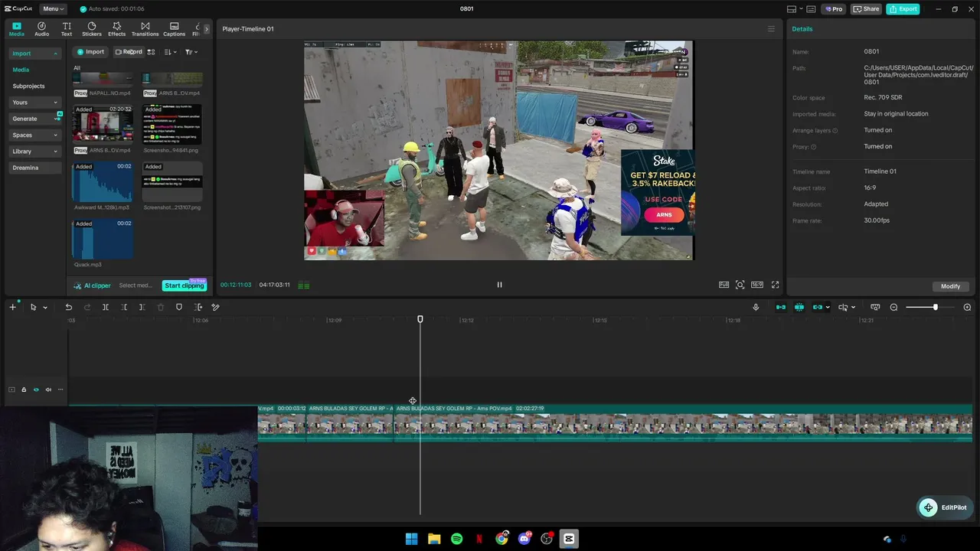Undo the last timeline action
The width and height of the screenshot is (980, 551).
[x=68, y=308]
